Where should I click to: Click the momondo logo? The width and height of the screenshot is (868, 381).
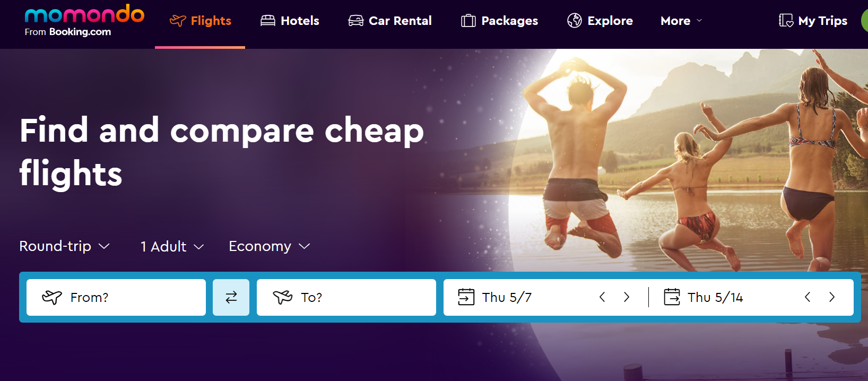click(84, 21)
